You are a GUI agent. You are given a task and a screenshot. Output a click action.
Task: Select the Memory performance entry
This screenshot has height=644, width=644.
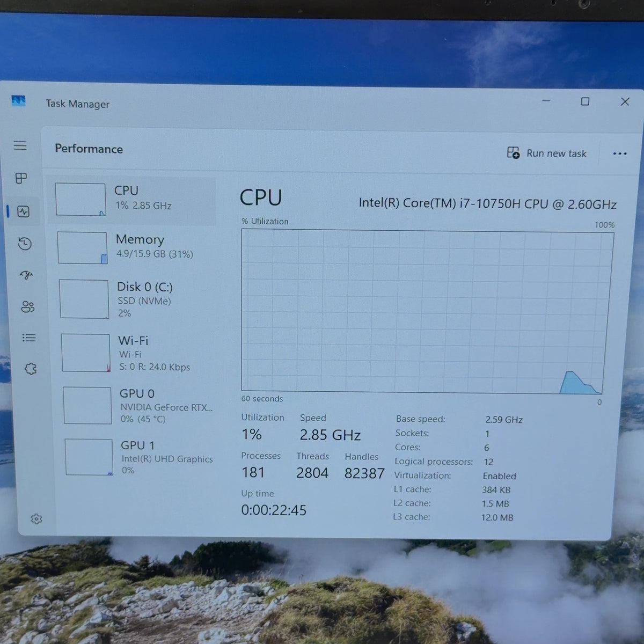point(134,247)
